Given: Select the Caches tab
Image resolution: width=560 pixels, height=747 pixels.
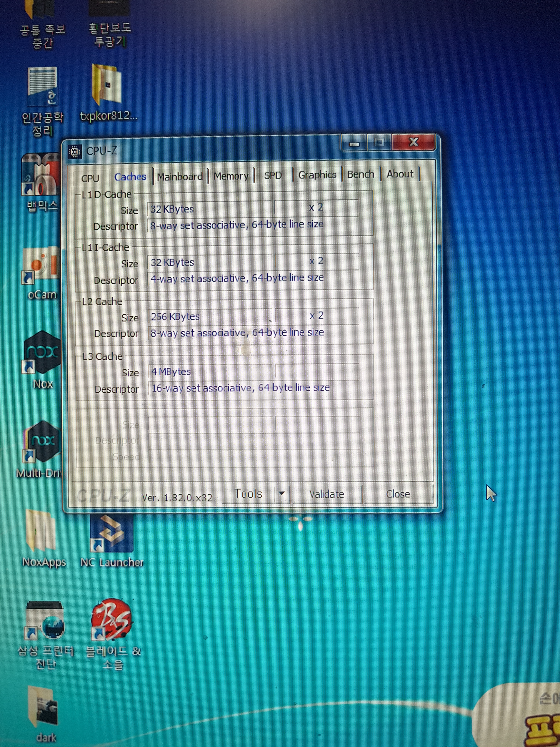Looking at the screenshot, I should click(x=130, y=177).
